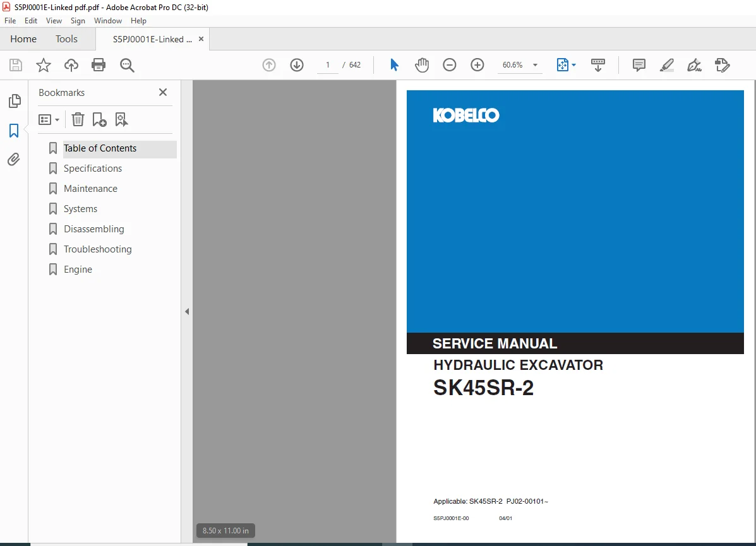Open the View menu
Image resolution: width=756 pixels, height=546 pixels.
(x=54, y=21)
